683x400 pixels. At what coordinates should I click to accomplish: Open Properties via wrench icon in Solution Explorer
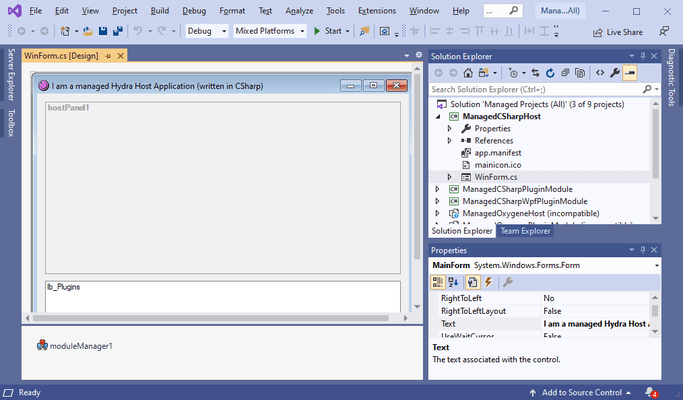[615, 73]
